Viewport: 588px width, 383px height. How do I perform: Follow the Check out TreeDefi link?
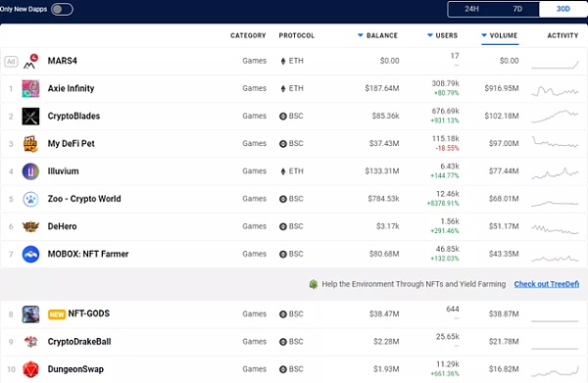pyautogui.click(x=547, y=284)
